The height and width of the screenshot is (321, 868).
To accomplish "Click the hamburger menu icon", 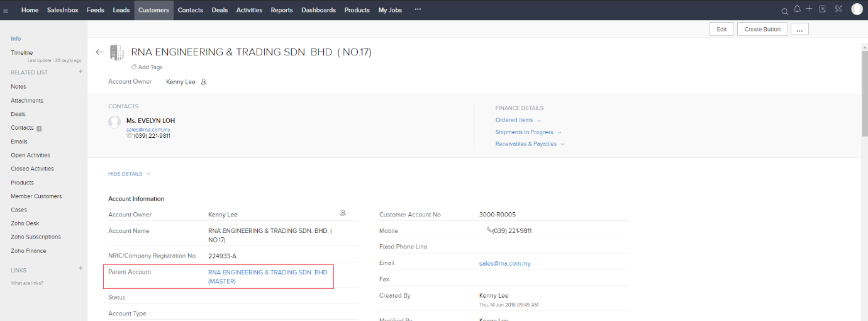I will tap(6, 11).
